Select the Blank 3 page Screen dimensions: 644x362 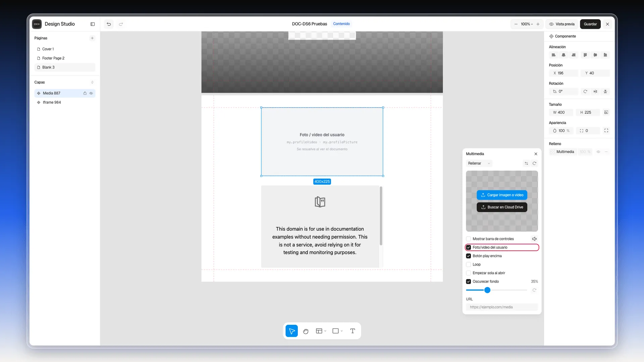(65, 67)
